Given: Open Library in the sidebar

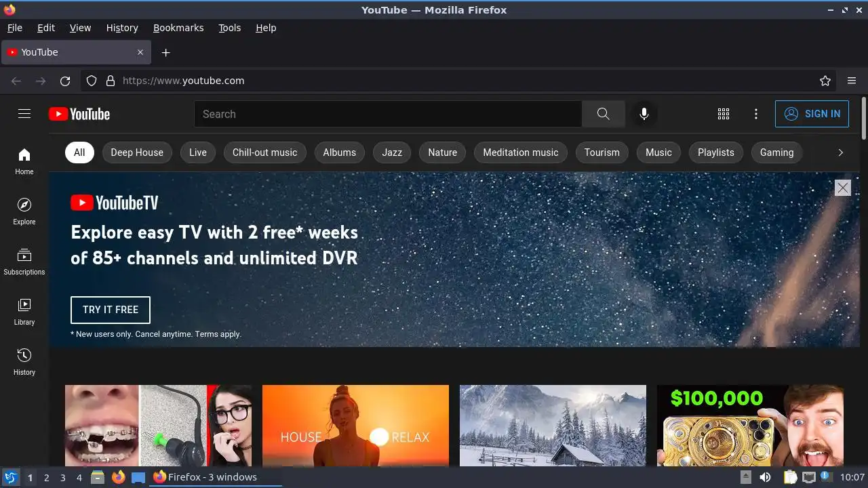Looking at the screenshot, I should (x=24, y=312).
